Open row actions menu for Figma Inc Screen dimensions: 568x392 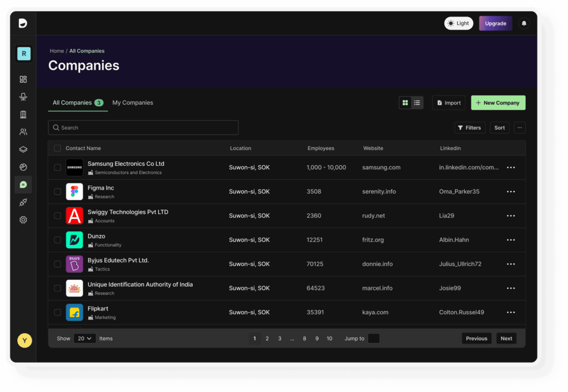pos(511,191)
